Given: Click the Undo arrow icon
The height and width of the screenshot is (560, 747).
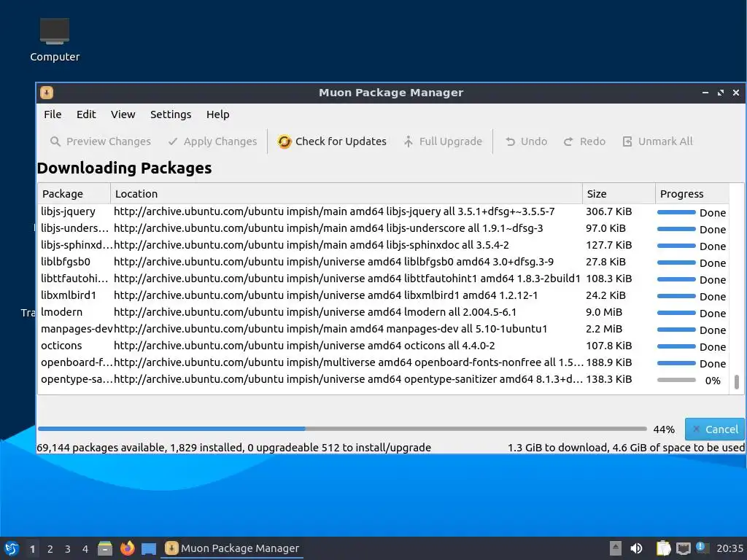Looking at the screenshot, I should click(x=510, y=141).
